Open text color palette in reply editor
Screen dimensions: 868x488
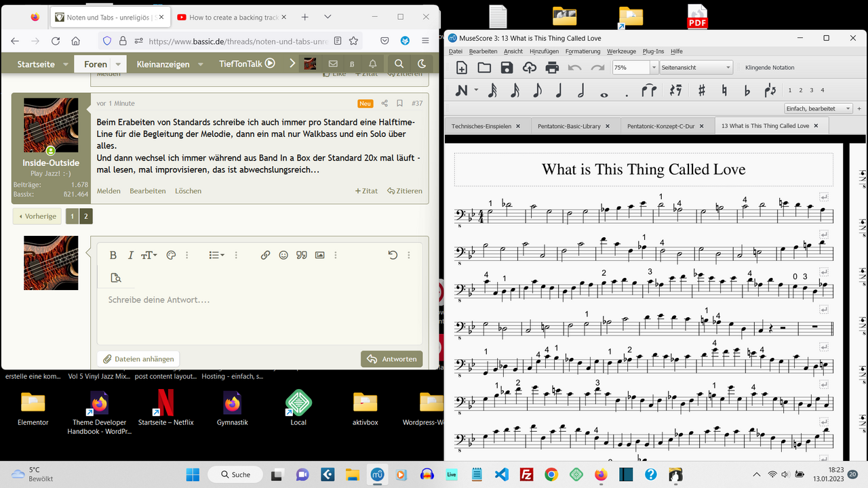171,255
